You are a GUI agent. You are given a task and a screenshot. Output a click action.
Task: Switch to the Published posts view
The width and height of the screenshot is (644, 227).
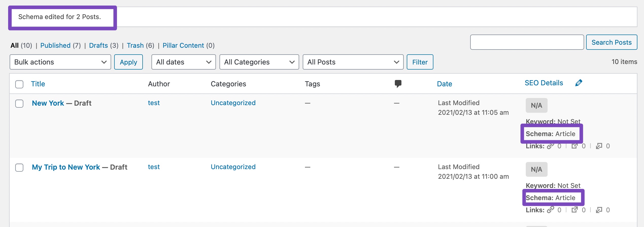[55, 45]
